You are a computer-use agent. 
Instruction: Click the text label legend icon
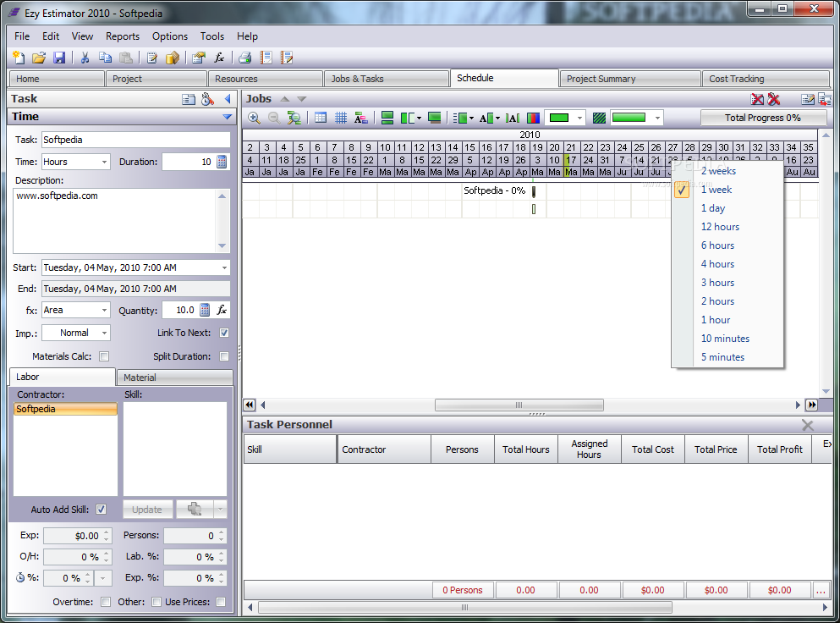(361, 118)
